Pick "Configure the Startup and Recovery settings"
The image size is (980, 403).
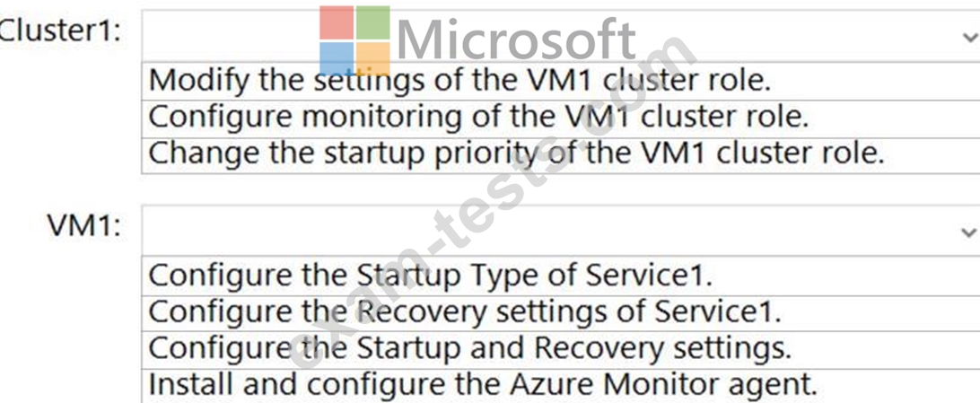pyautogui.click(x=469, y=348)
